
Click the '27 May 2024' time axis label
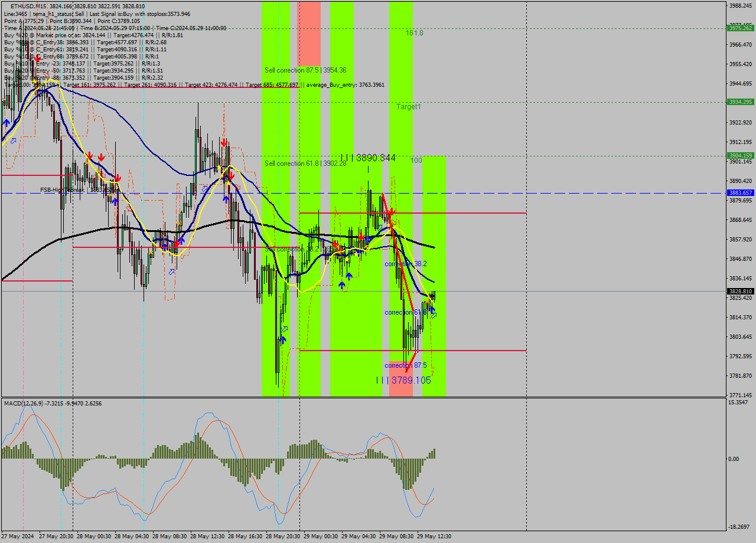[x=18, y=537]
